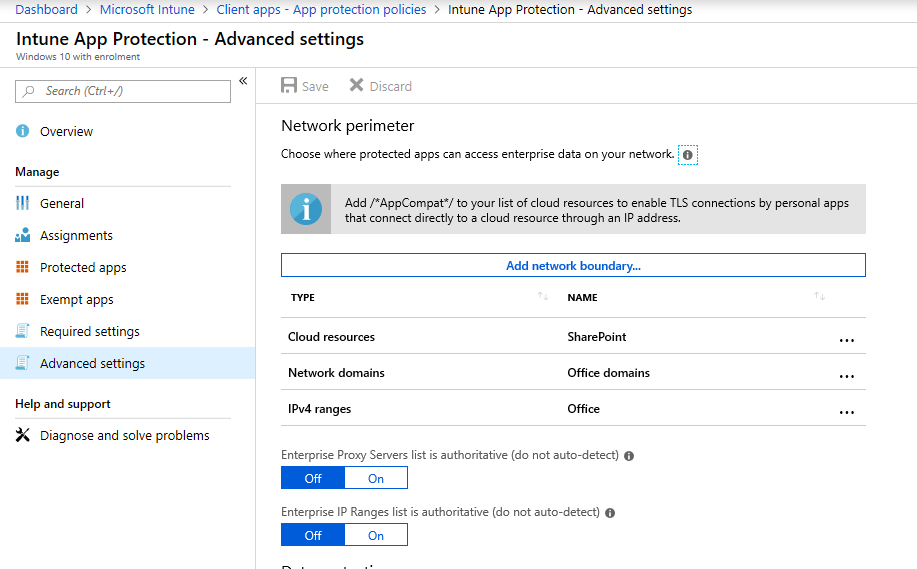The width and height of the screenshot is (917, 569).
Task: Select Required settings in sidebar
Action: click(89, 331)
